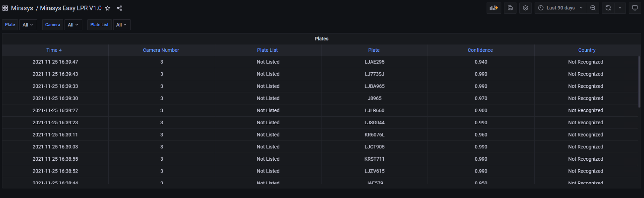Click the Camera Number column header
644x198 pixels.
tap(161, 50)
